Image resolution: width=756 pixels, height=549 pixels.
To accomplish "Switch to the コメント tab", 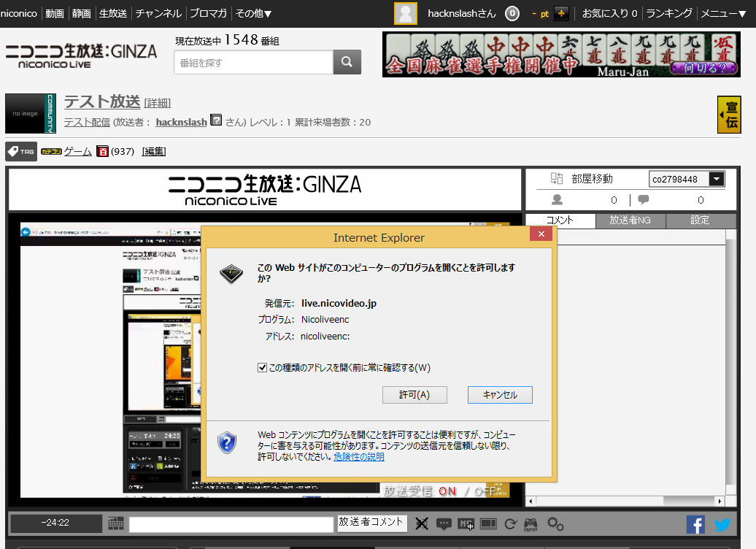I will (560, 220).
